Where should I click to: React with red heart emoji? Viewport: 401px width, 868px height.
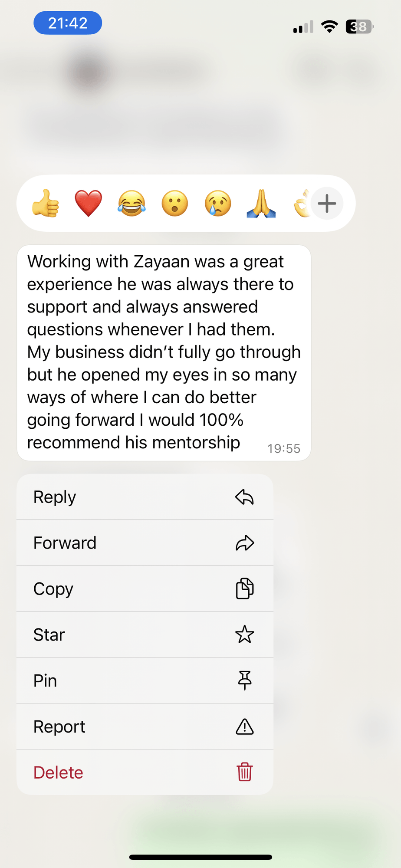click(x=89, y=203)
